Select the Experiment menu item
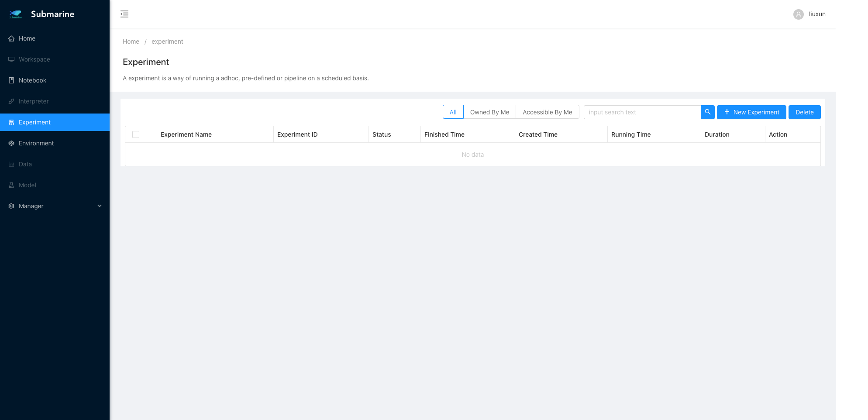 pos(55,122)
